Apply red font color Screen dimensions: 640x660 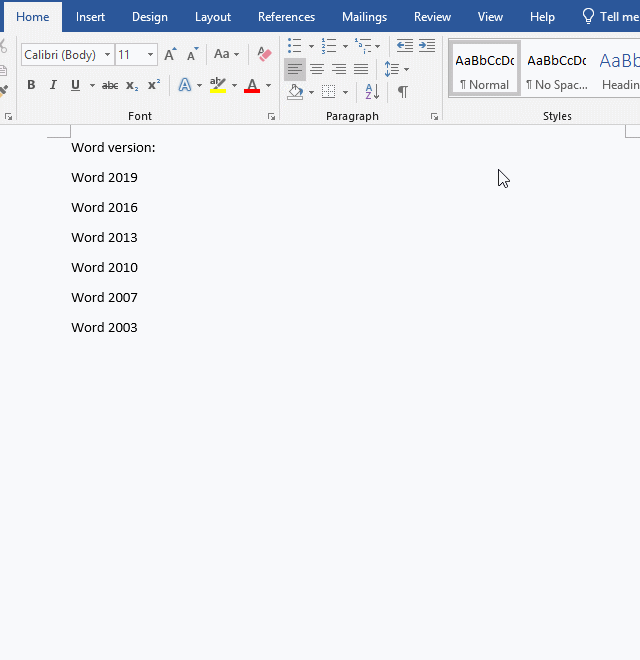click(252, 85)
